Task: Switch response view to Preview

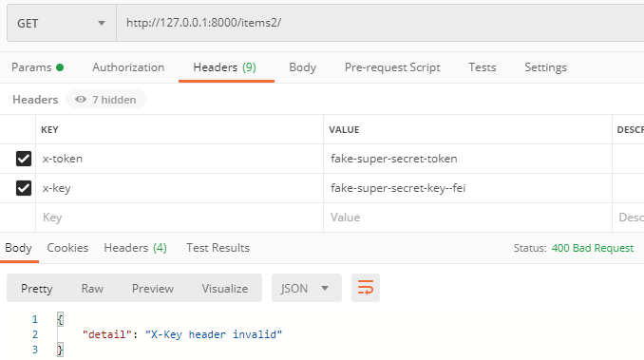Action: pyautogui.click(x=152, y=288)
